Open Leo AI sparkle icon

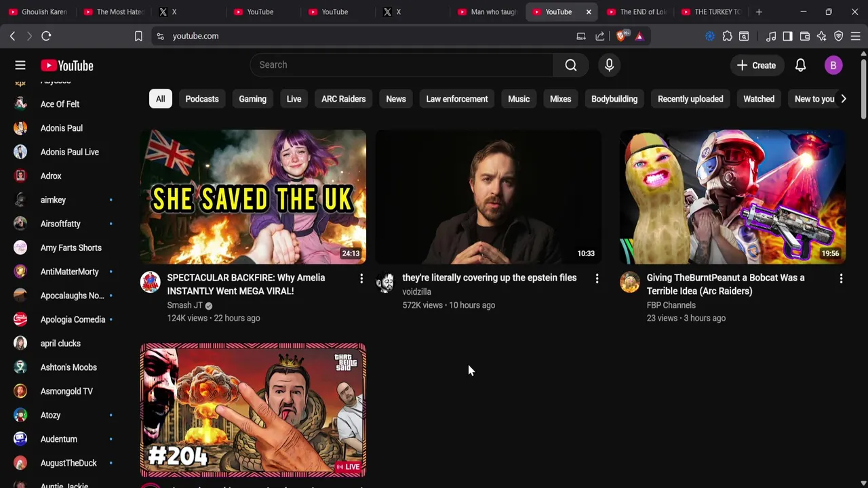(822, 36)
